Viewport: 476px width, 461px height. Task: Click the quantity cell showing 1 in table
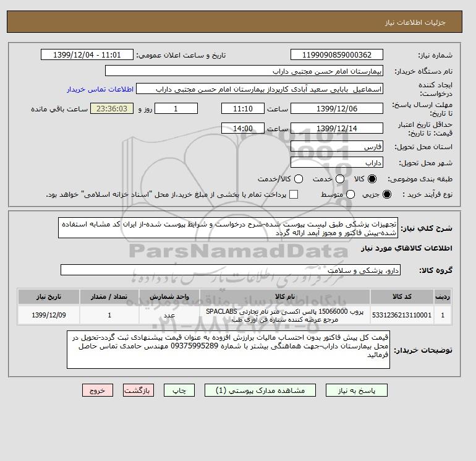pyautogui.click(x=109, y=315)
